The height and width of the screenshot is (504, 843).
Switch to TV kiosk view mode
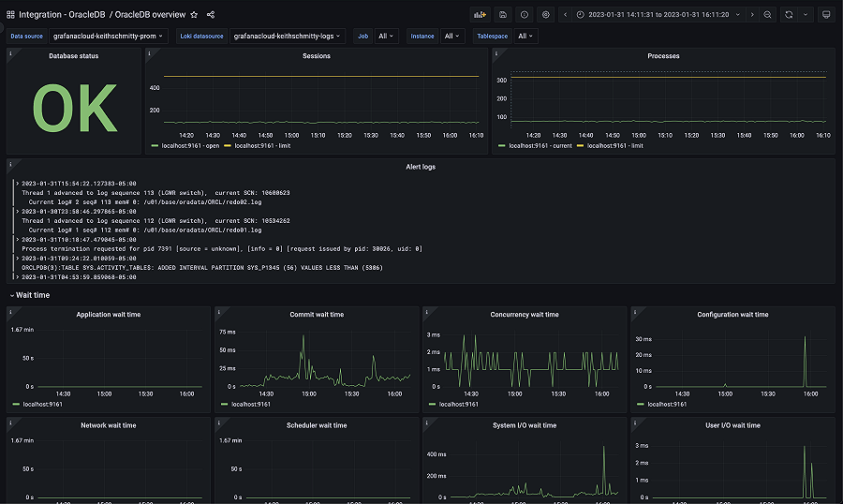tap(825, 15)
